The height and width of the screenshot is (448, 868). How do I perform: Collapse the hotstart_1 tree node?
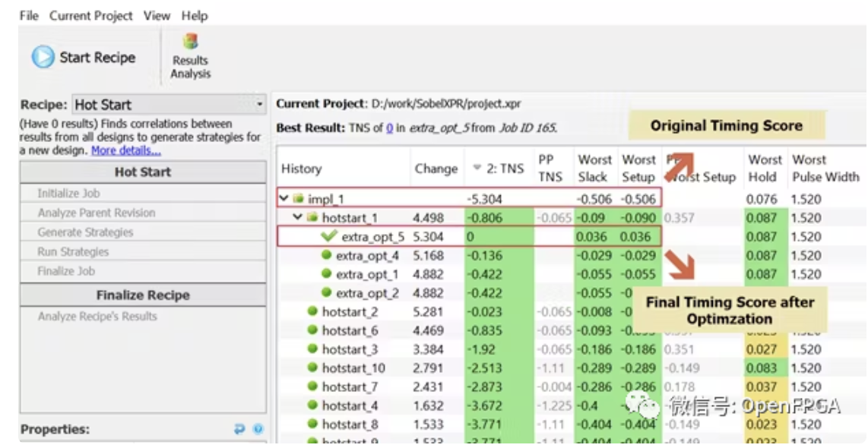(x=298, y=218)
